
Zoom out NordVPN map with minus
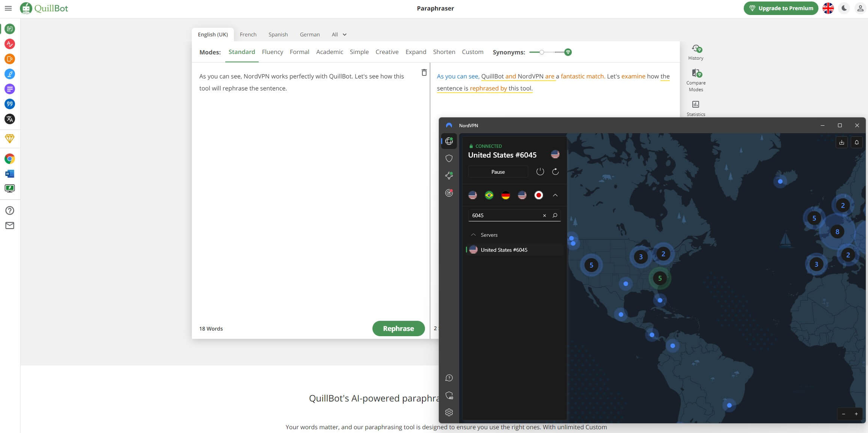[x=844, y=414]
